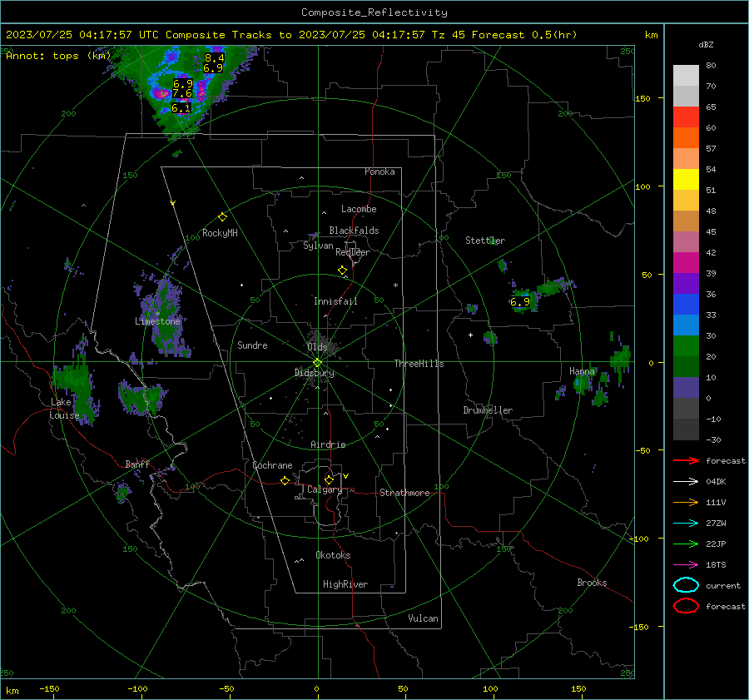Select the cyan 'current' ellipse legend icon
Screen dimensions: 749x700
[x=686, y=585]
